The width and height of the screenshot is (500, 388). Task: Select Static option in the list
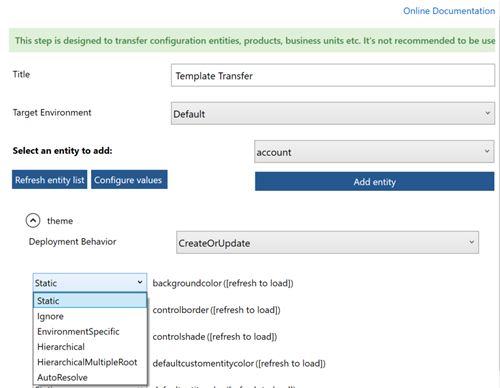click(90, 300)
